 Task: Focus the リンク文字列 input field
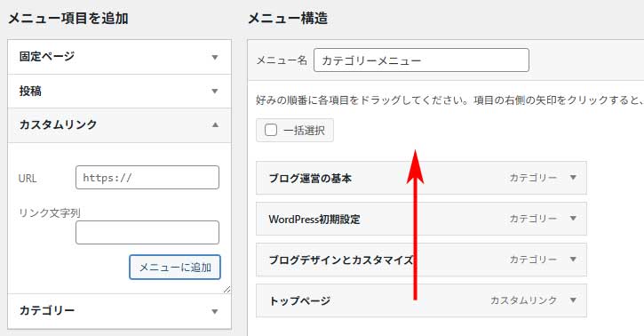147,233
